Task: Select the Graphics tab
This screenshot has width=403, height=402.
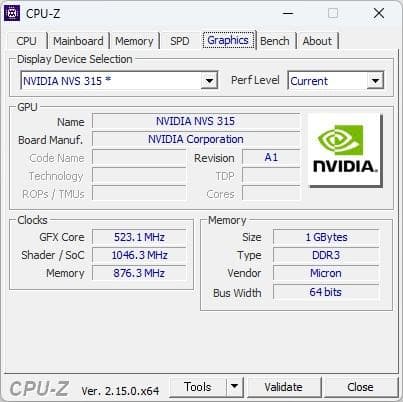Action: click(x=228, y=40)
